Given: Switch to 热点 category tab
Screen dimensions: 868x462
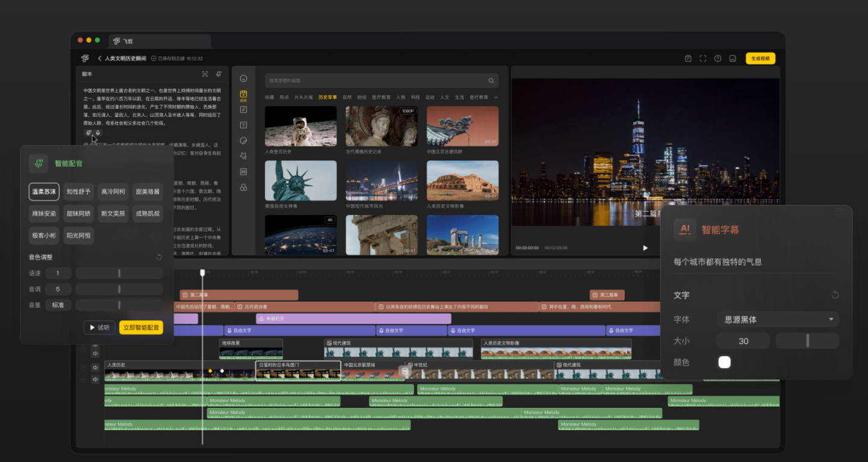Looking at the screenshot, I should [x=284, y=97].
